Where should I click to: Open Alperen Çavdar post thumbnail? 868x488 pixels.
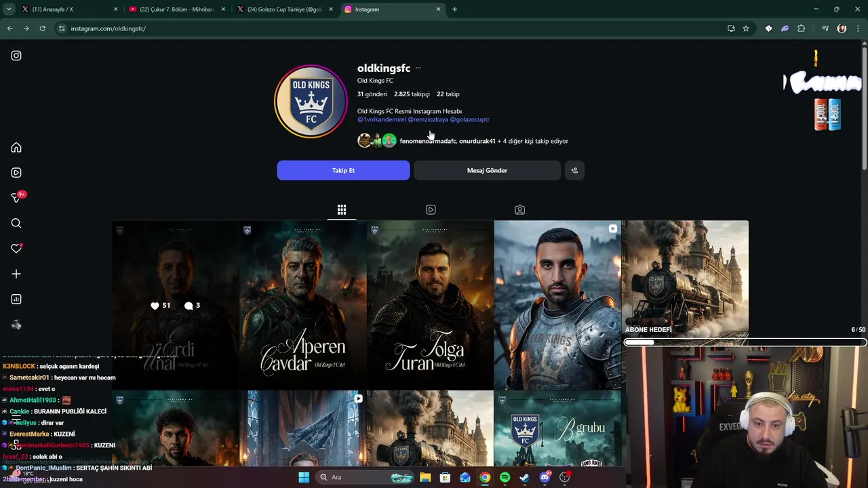tap(302, 305)
